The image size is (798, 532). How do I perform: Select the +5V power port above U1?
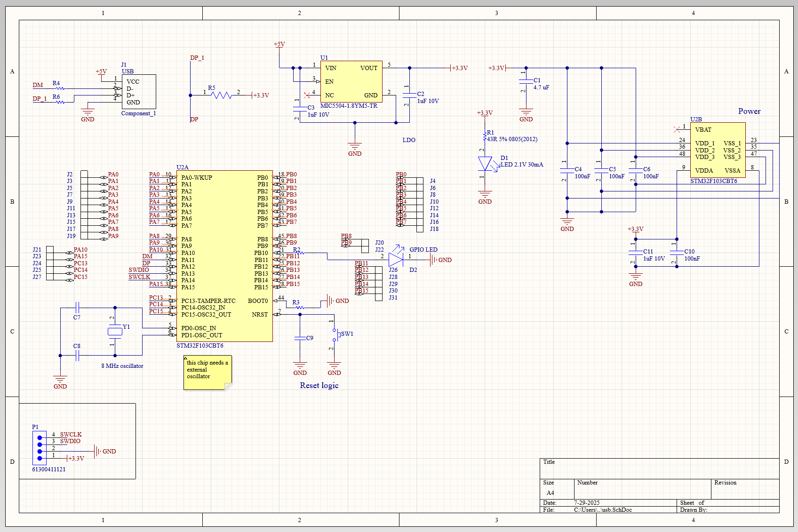click(279, 45)
